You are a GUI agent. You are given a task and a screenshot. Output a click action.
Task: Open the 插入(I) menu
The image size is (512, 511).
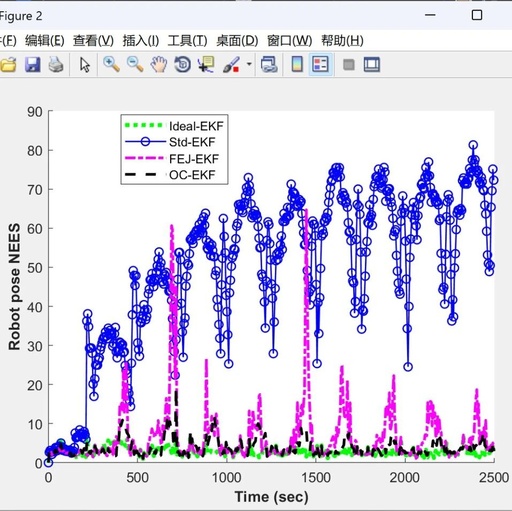point(141,41)
